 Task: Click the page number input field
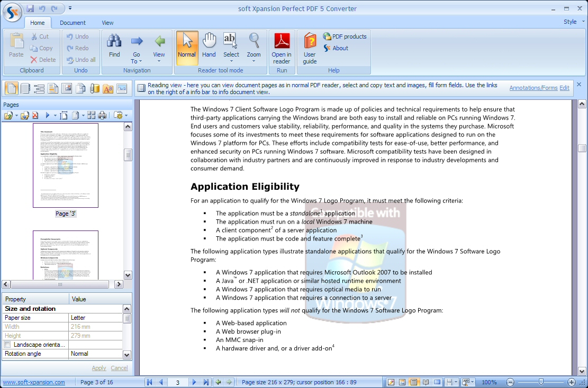pyautogui.click(x=178, y=382)
